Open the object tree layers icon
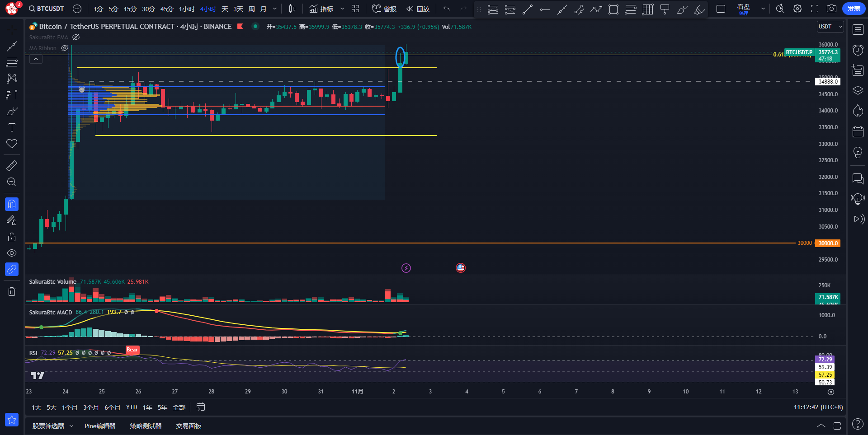The width and height of the screenshot is (868, 435). (x=858, y=90)
